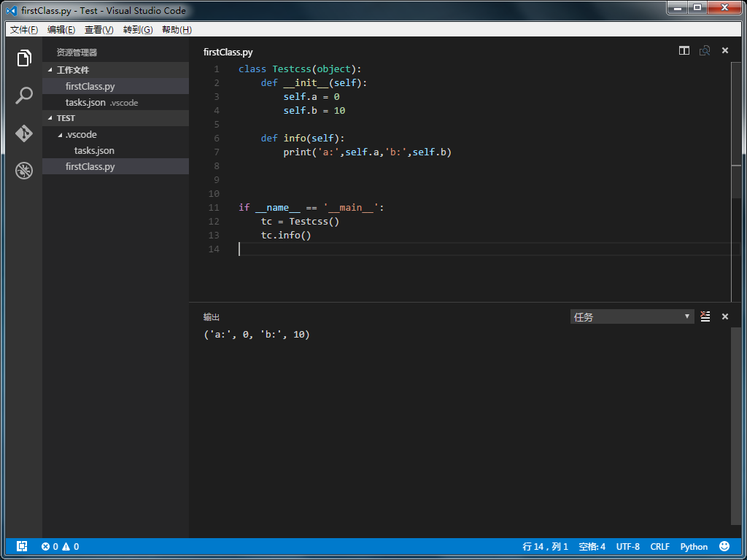Click the Visual Studio Code title icon
Image resolution: width=747 pixels, height=560 pixels.
point(12,10)
